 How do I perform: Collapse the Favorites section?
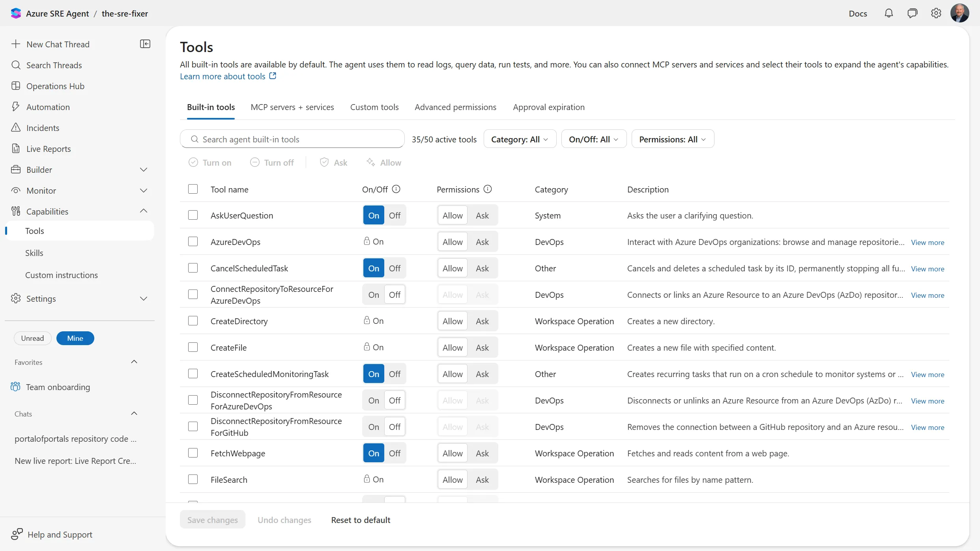tap(134, 362)
